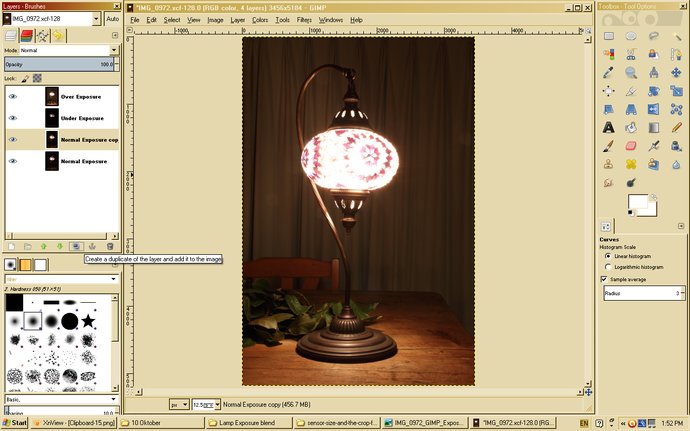Choose the Flip tool
This screenshot has height=431, width=690.
point(653,109)
